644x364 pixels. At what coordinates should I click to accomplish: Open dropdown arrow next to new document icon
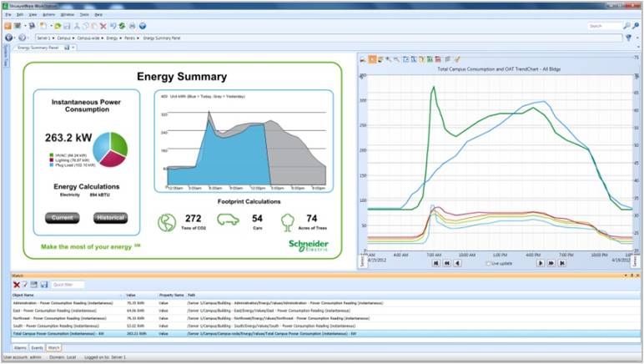pyautogui.click(x=51, y=26)
